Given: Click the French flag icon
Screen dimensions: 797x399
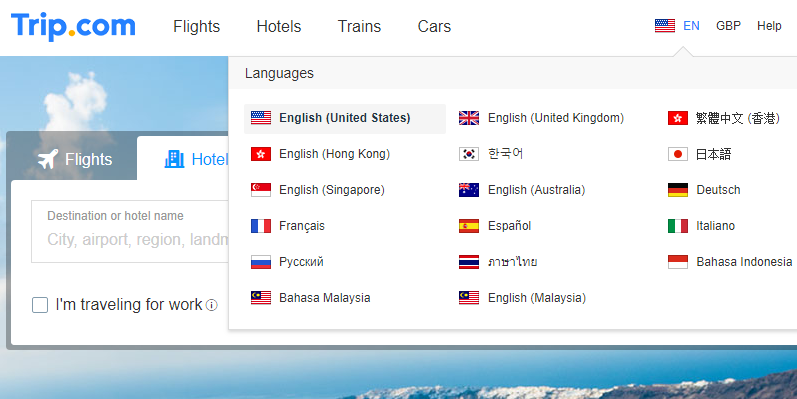Looking at the screenshot, I should (x=261, y=226).
